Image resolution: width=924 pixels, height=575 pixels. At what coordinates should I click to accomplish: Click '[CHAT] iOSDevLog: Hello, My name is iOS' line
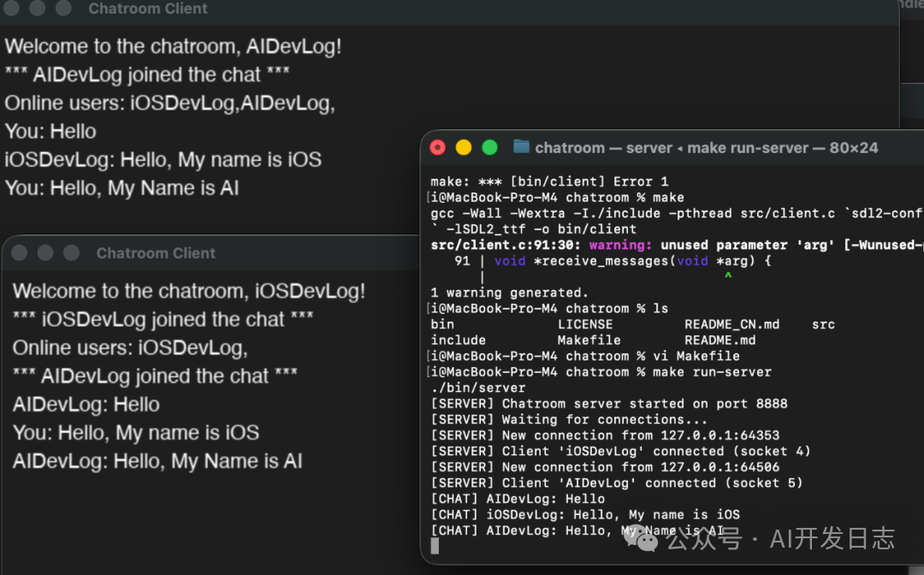[x=585, y=515]
